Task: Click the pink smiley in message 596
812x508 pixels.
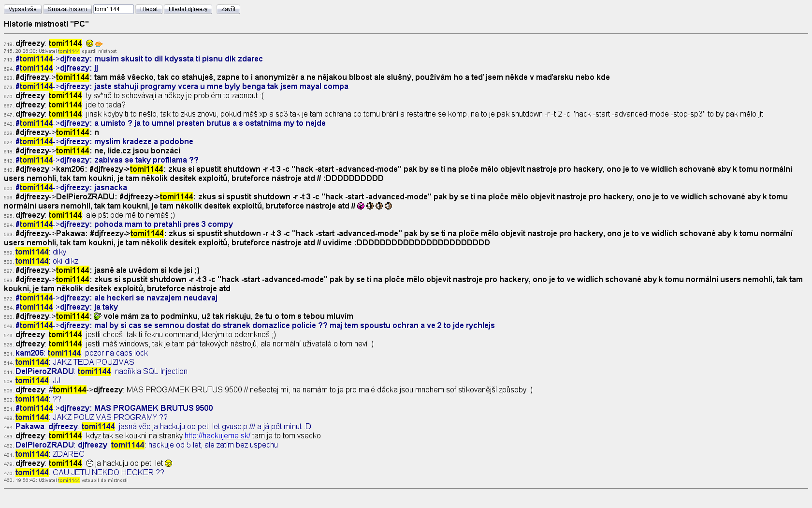Action: pyautogui.click(x=361, y=206)
